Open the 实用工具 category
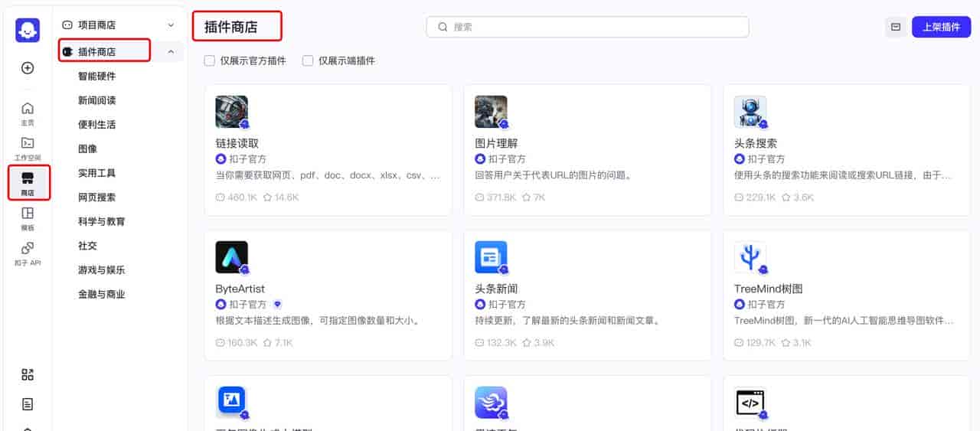The image size is (980, 431). coord(96,173)
